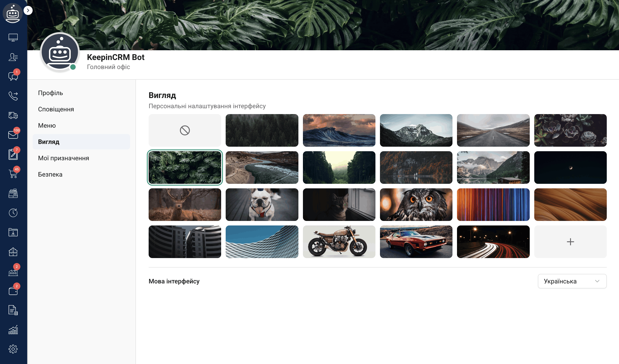Screen dimensions: 619x364
Task: Open the tasks notepad icon with 7 badge
Action: coord(13,154)
